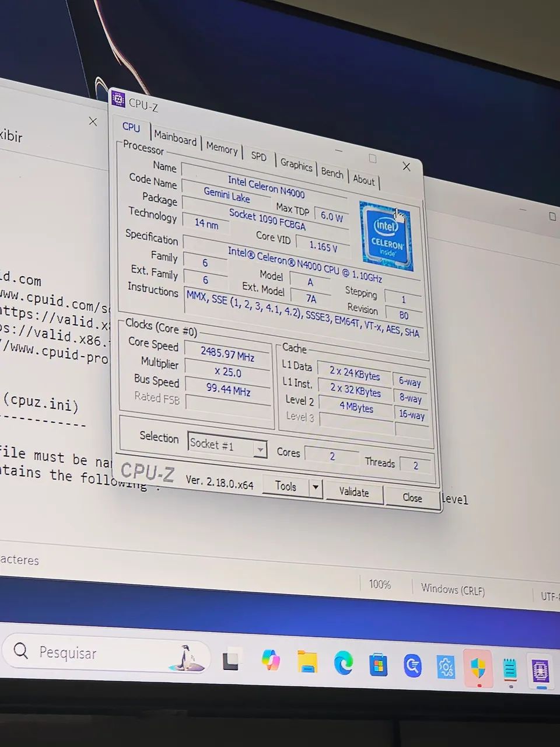Open the settings gear app in taskbar
The image size is (560, 747).
446,667
